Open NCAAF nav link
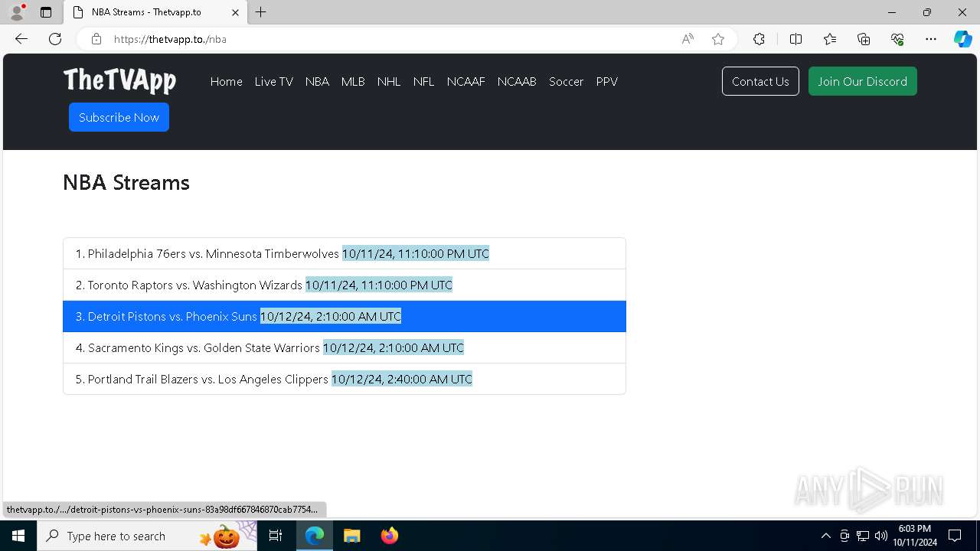 466,81
